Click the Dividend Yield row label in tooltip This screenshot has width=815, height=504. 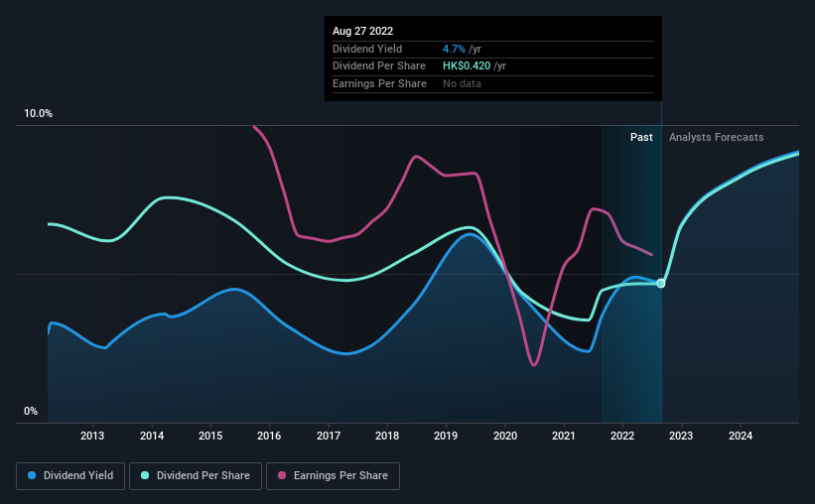367,49
